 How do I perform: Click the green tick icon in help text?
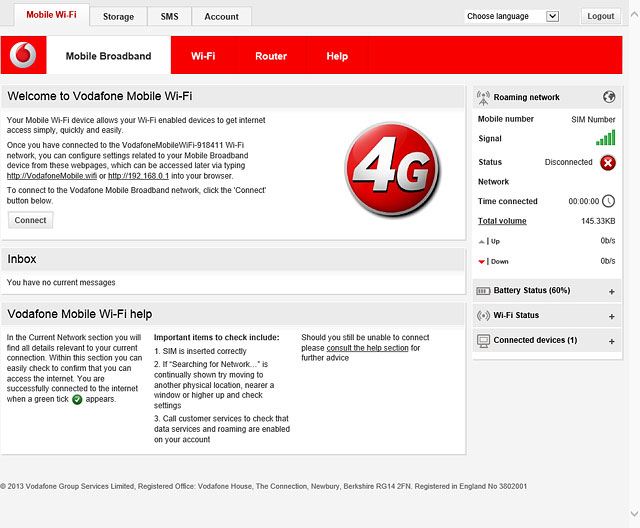click(x=77, y=399)
